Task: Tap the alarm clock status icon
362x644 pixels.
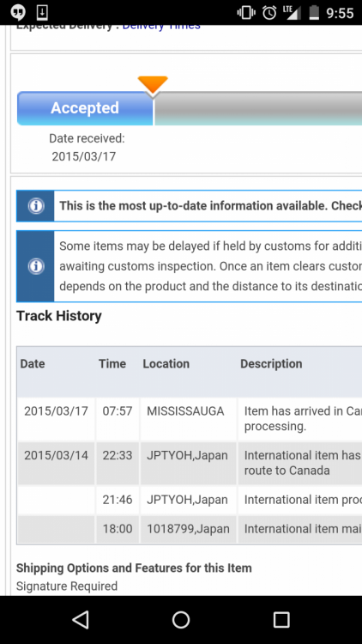Action: tap(269, 13)
